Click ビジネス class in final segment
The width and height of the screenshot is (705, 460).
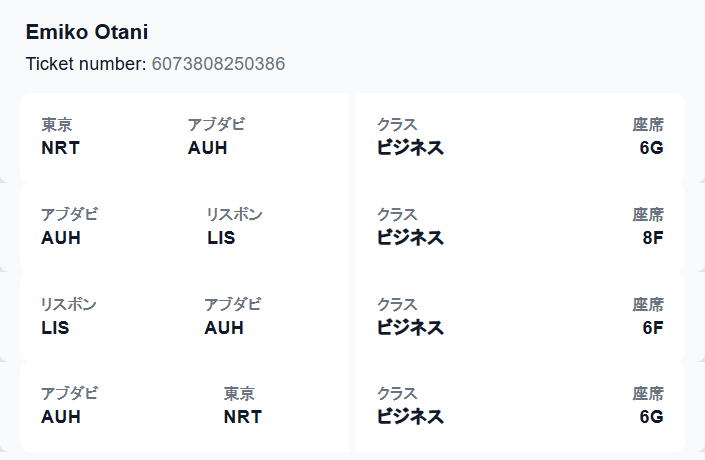coord(410,416)
